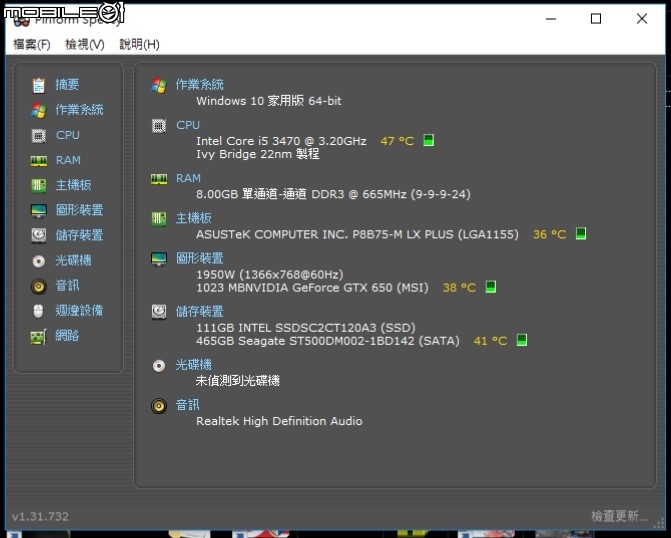Viewport: 671px width, 538px height.
Task: Click the 週邊設備 mouse icon in sidebar
Action: pos(39,311)
